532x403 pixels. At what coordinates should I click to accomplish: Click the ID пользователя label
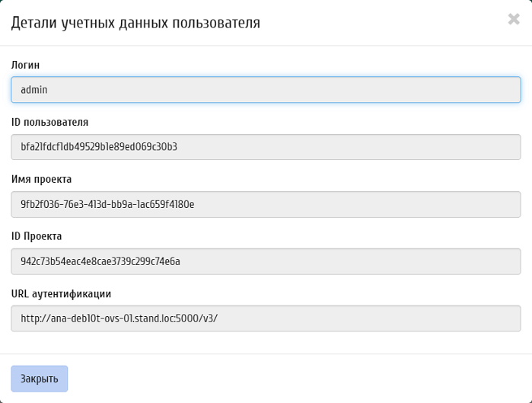click(49, 122)
